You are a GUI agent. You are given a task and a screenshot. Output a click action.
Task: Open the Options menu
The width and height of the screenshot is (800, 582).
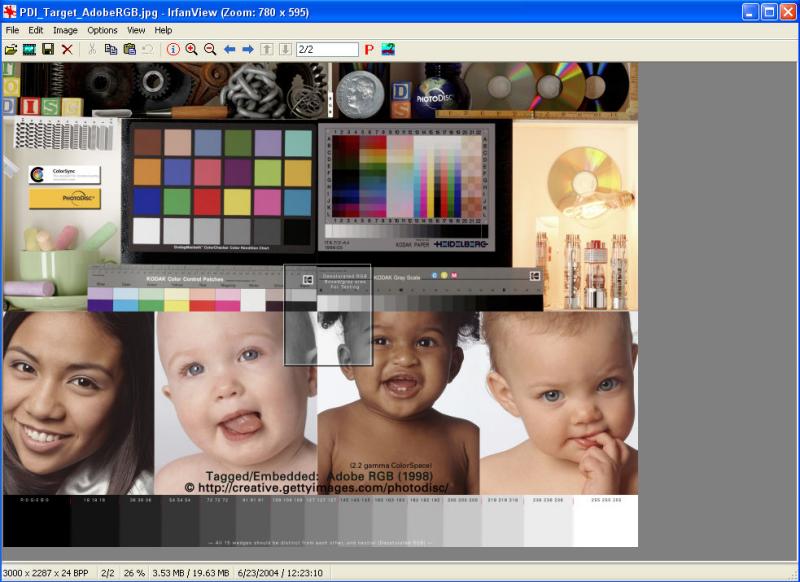pyautogui.click(x=102, y=30)
